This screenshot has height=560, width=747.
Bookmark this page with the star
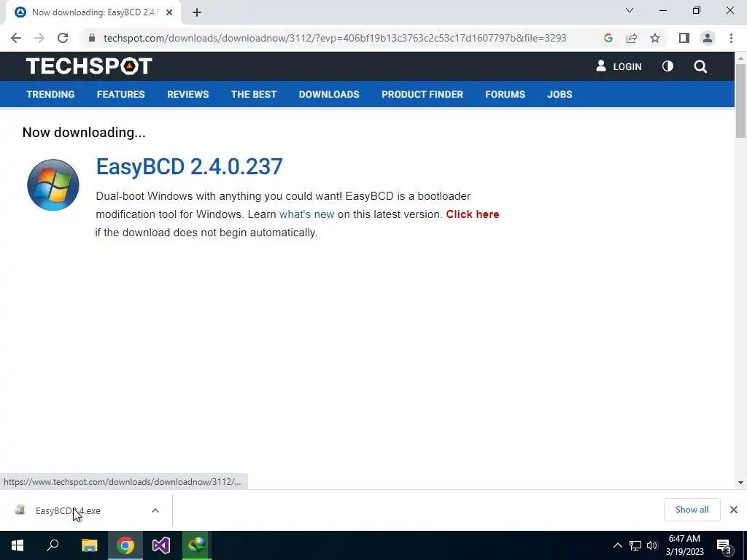click(655, 38)
